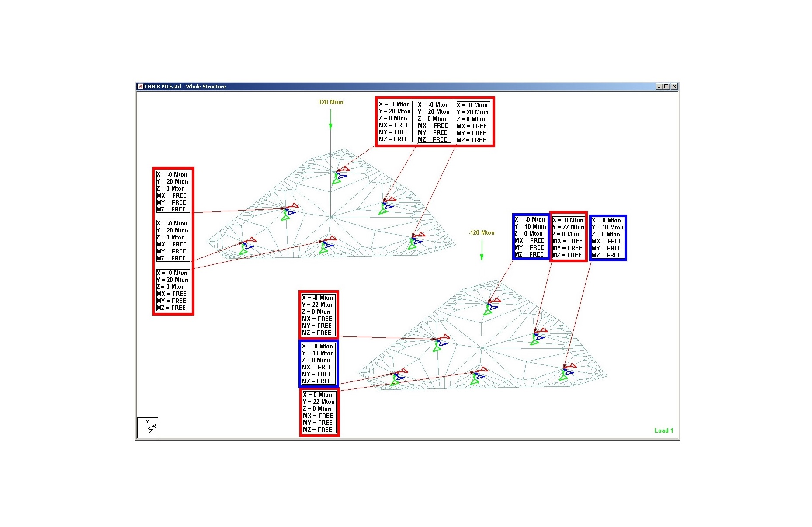Image resolution: width=812 pixels, height=527 pixels.
Task: Click the -120 Mton label above upper cap
Action: 330,102
